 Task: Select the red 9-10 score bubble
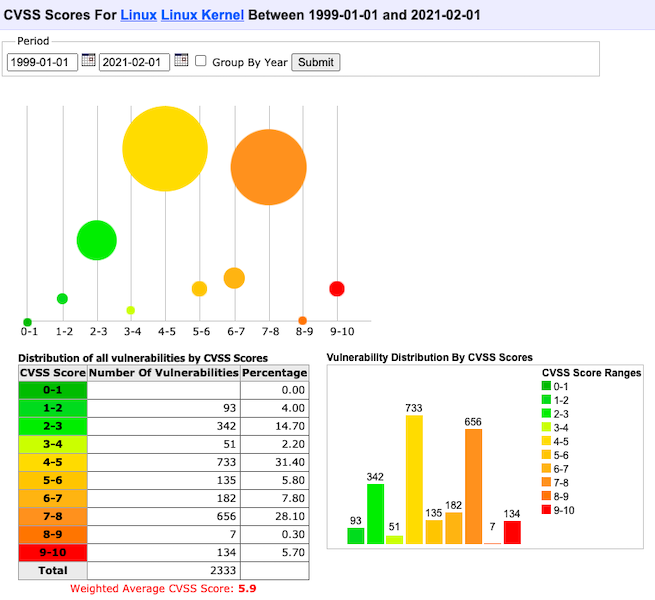337,289
